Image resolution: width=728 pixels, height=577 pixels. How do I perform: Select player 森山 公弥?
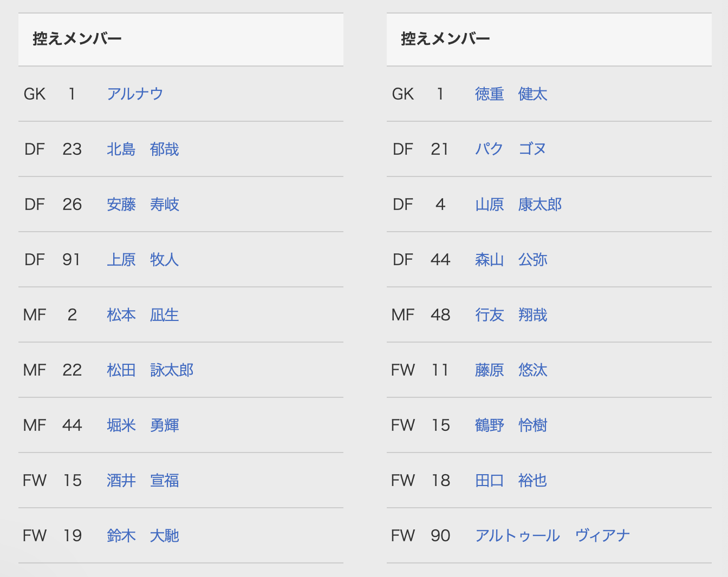tap(511, 260)
